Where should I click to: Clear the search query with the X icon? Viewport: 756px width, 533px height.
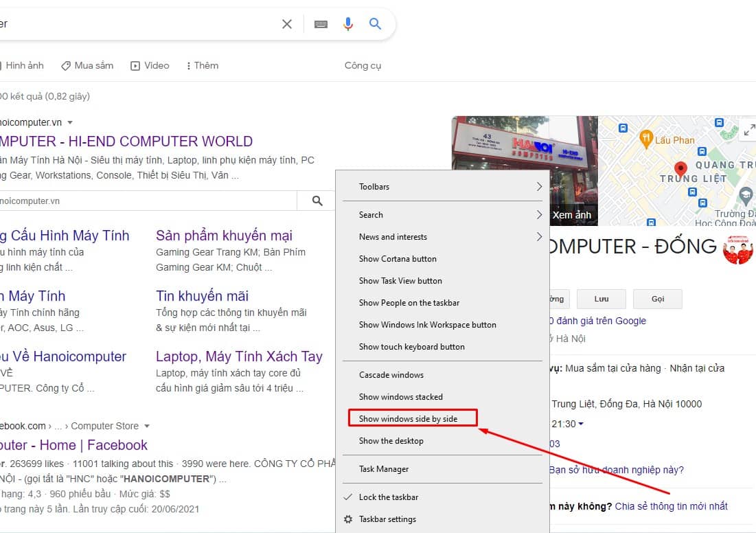[x=286, y=23]
